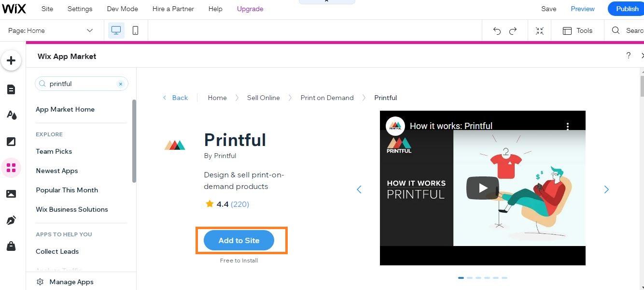Switch to mobile view
This screenshot has height=290, width=644.
(x=136, y=30)
